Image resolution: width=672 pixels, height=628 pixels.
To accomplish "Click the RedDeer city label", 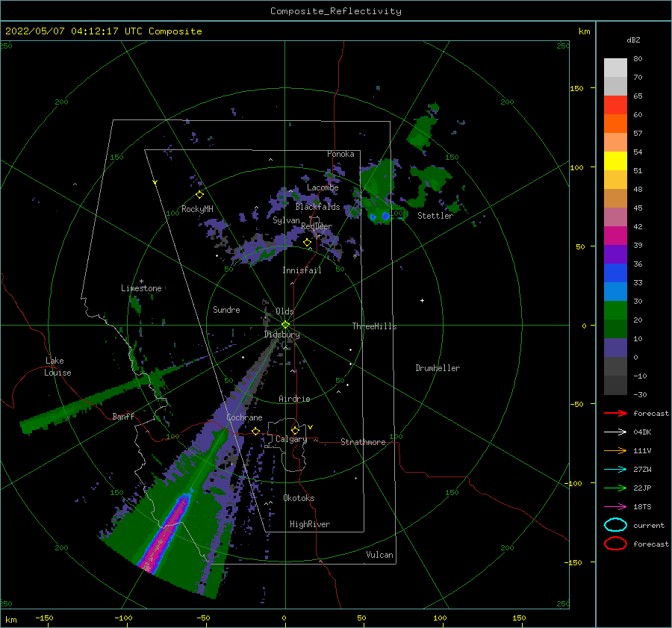I will coord(317,226).
